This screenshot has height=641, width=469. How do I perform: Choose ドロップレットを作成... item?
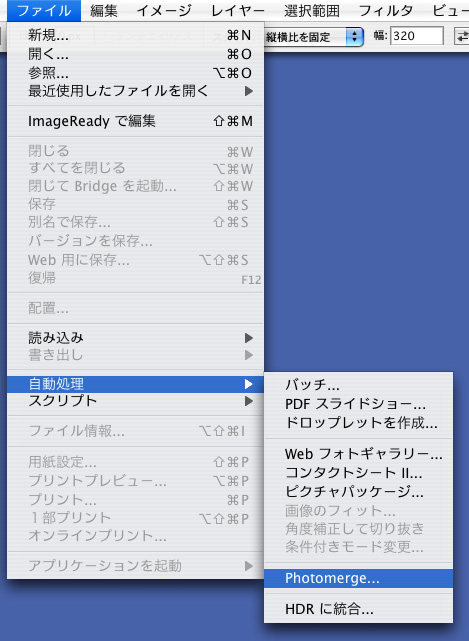[x=358, y=422]
